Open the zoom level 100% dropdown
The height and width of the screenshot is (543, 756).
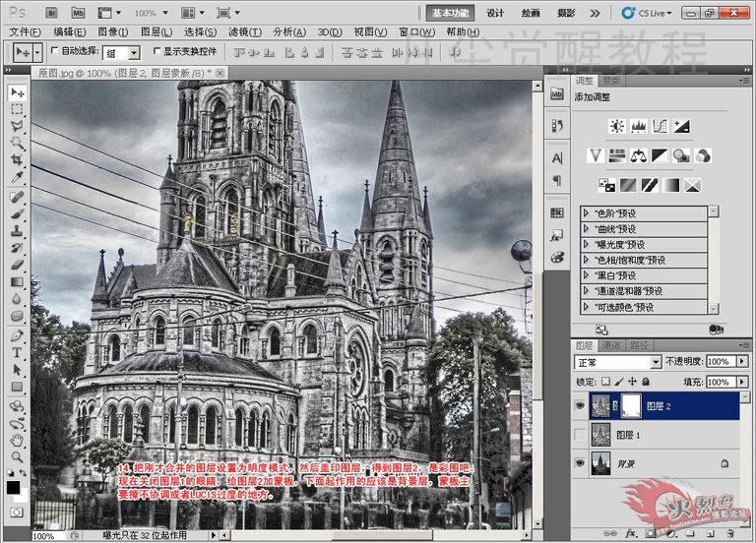[165, 13]
